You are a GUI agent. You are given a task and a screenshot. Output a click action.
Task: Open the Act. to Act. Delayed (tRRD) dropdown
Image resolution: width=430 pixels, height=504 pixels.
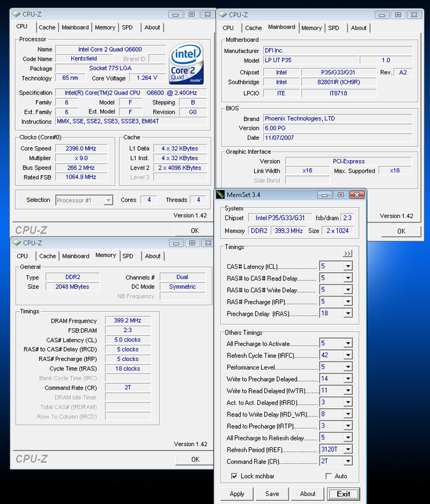pyautogui.click(x=348, y=403)
